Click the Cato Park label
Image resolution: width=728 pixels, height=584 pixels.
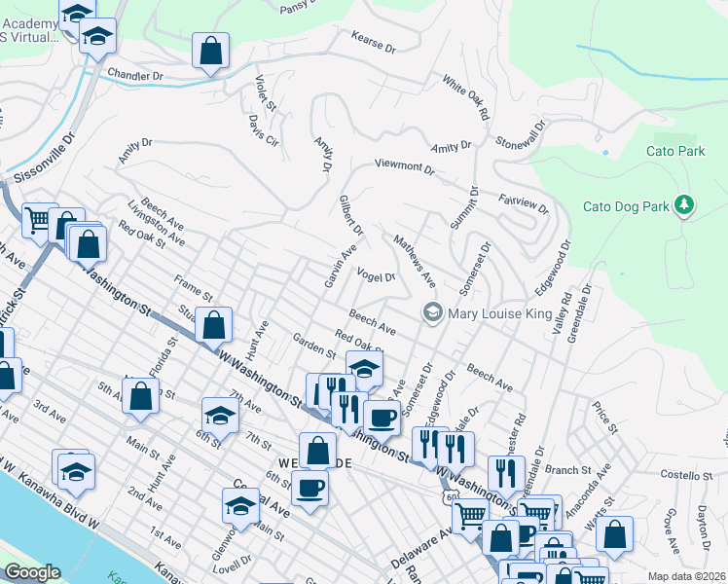(675, 151)
